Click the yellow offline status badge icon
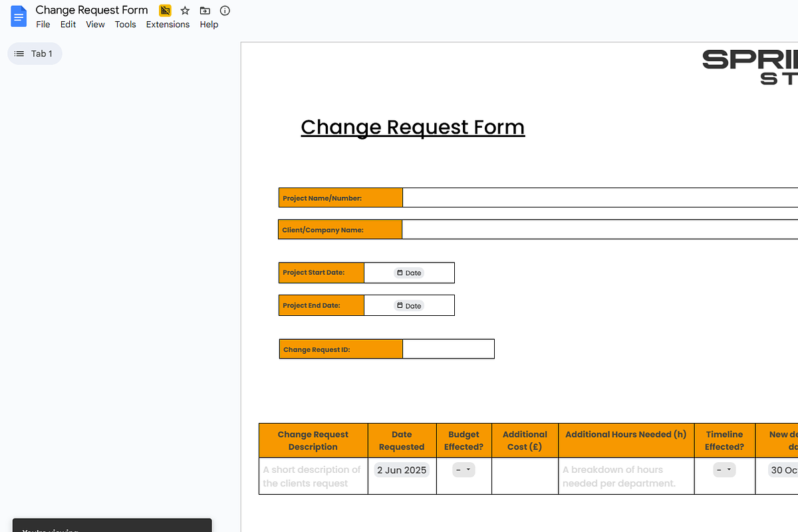Image resolution: width=798 pixels, height=532 pixels. click(165, 11)
